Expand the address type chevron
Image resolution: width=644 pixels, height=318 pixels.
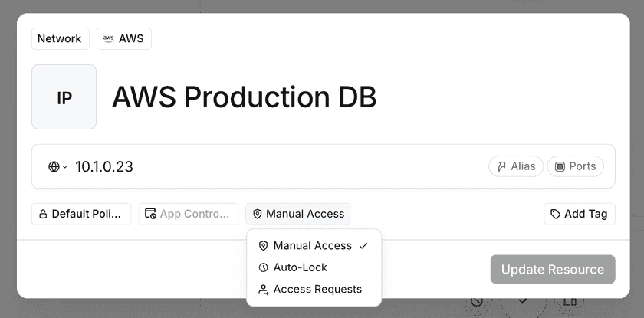tap(65, 167)
